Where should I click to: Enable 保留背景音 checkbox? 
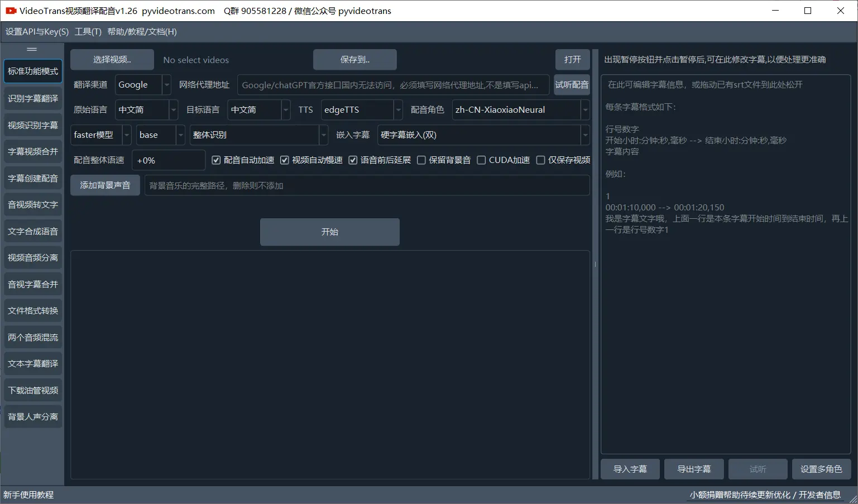(x=421, y=160)
